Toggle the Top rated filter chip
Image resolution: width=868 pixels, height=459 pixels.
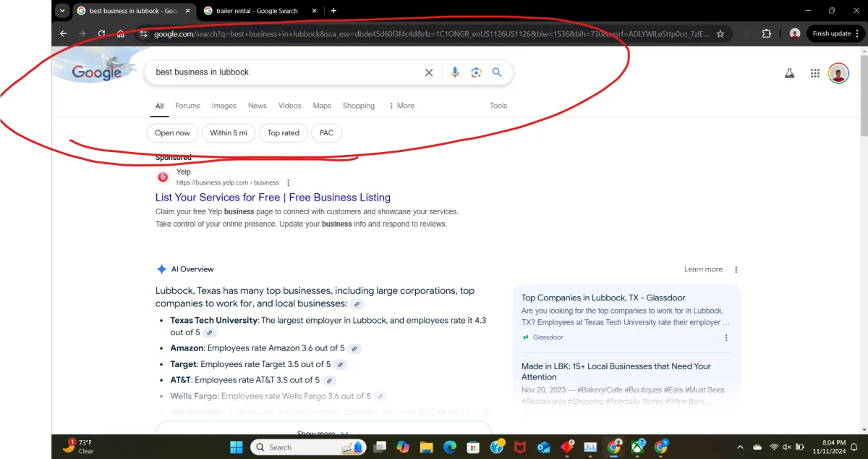click(284, 133)
